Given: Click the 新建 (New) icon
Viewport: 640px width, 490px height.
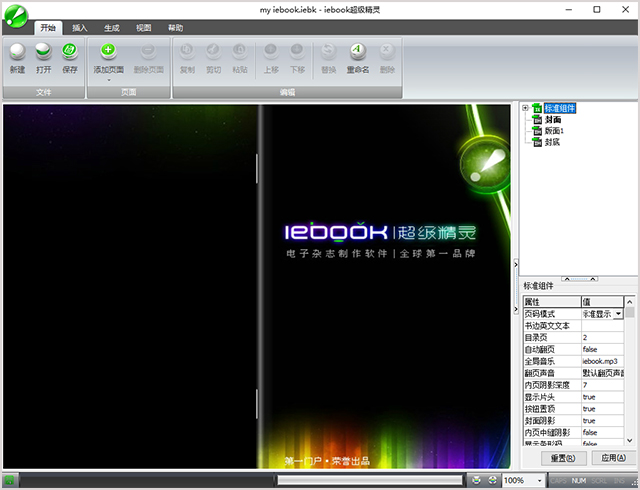Looking at the screenshot, I should (17, 50).
